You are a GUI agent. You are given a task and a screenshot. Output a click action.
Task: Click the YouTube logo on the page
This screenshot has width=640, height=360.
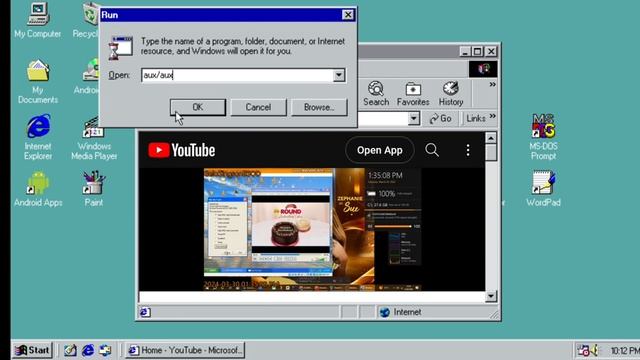(x=182, y=150)
